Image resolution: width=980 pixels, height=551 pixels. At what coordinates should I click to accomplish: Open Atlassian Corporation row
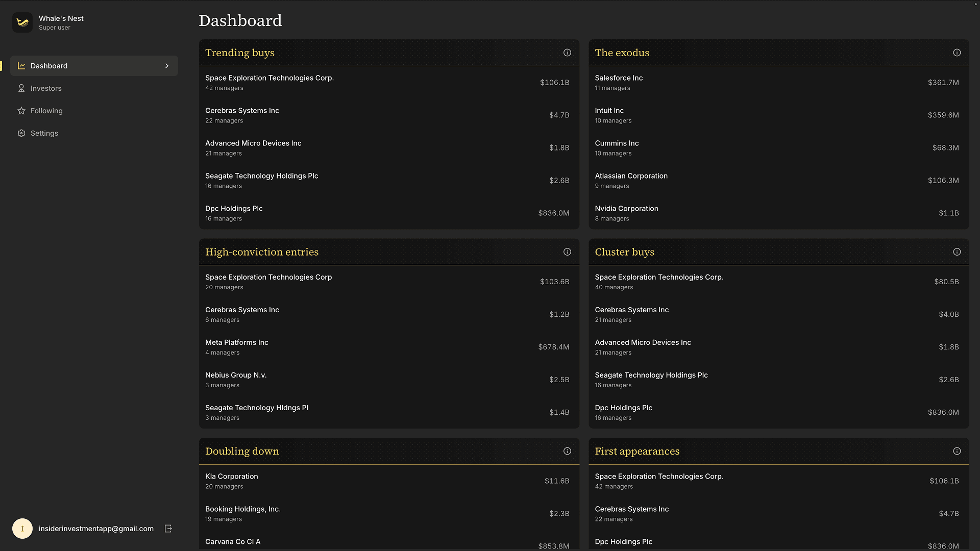click(779, 181)
